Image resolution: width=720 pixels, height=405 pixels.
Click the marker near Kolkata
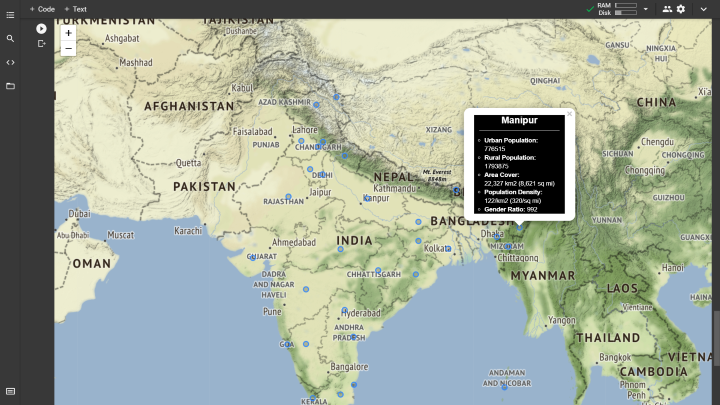pyautogui.click(x=448, y=249)
